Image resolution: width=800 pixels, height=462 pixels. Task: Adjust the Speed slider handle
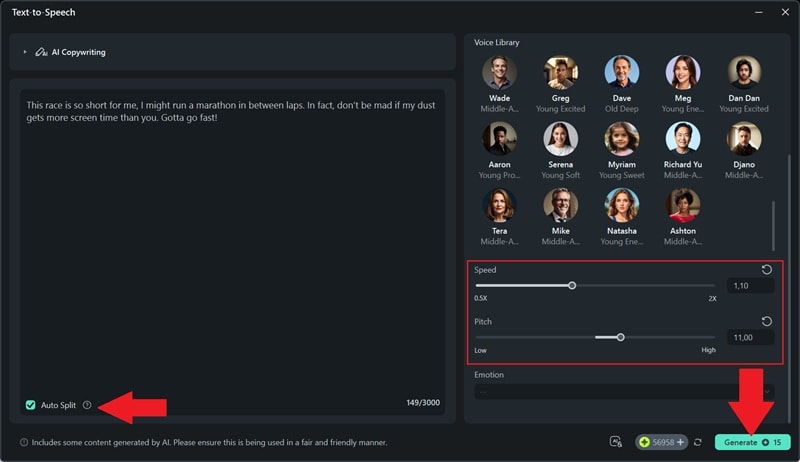(572, 285)
